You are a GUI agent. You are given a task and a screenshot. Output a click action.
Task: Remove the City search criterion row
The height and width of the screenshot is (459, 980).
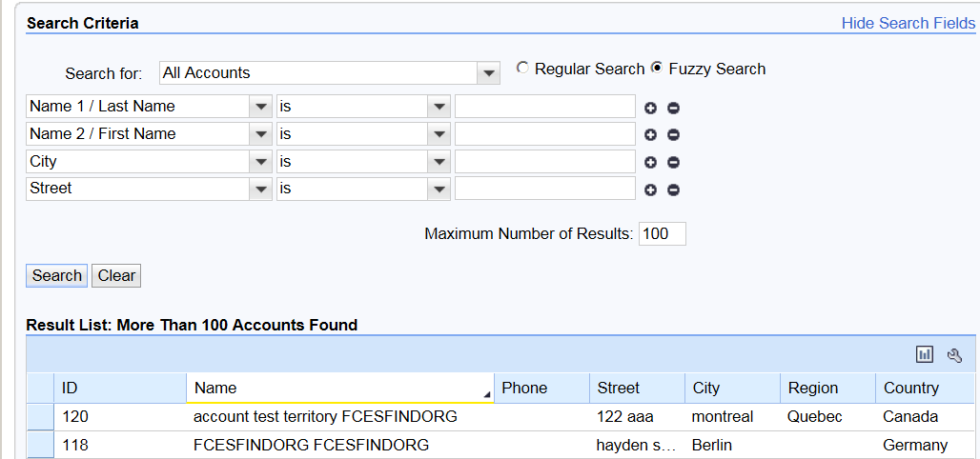[x=673, y=163]
